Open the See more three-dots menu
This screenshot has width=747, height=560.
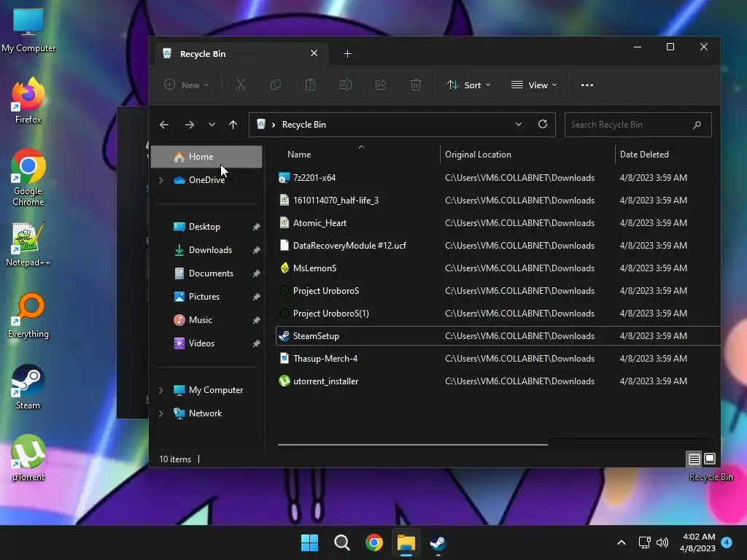pyautogui.click(x=587, y=85)
